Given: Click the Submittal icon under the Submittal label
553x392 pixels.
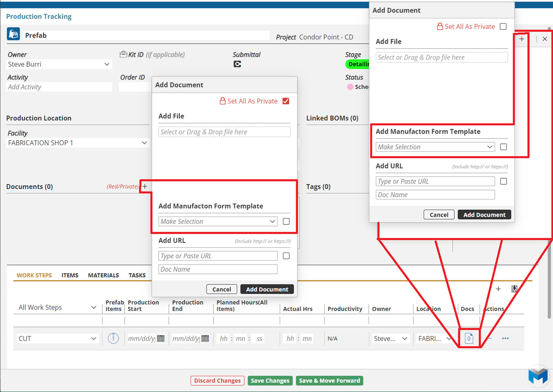Looking at the screenshot, I should (237, 64).
